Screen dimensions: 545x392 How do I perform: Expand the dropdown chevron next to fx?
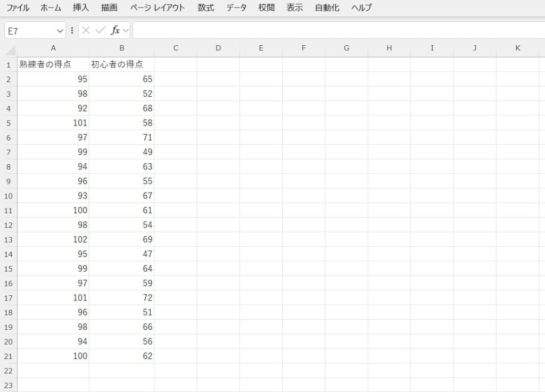tap(126, 31)
